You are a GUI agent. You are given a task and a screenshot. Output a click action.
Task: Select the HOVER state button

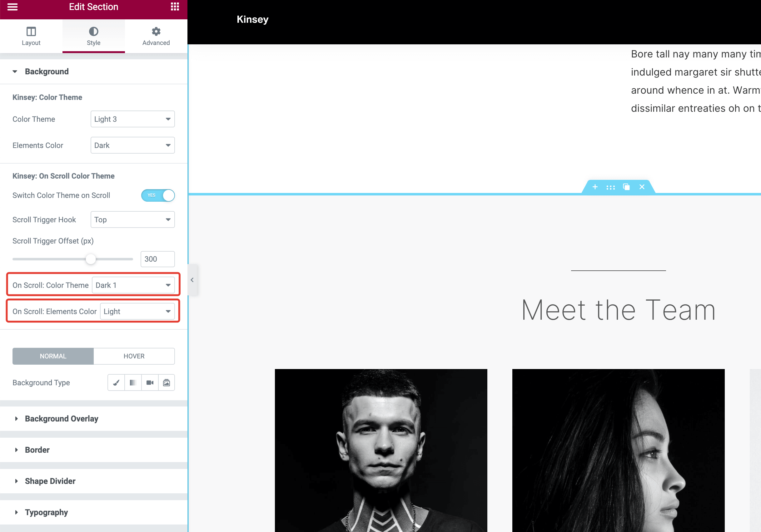click(134, 356)
